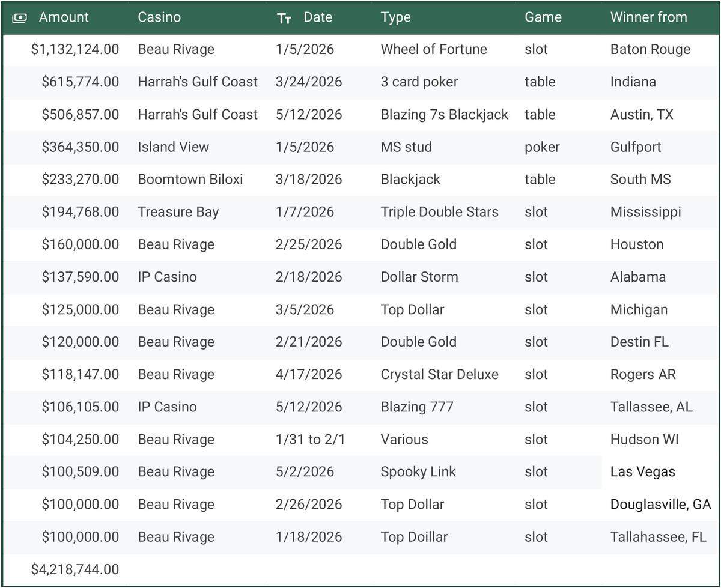Viewport: 721px width, 588px height.
Task: Click the $4,218,744.00 total amount
Action: 75,568
